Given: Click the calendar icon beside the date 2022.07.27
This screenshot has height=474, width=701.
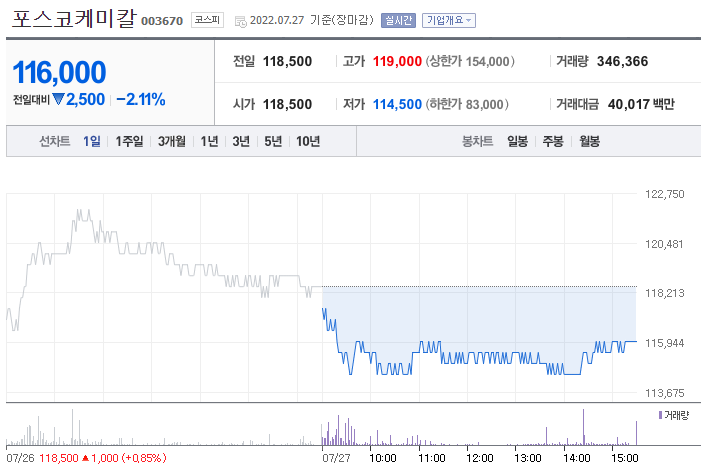Looking at the screenshot, I should [x=241, y=21].
